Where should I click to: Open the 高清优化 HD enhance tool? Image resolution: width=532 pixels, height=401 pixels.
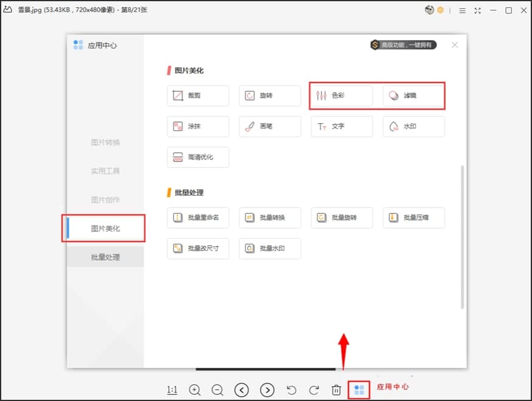(198, 157)
